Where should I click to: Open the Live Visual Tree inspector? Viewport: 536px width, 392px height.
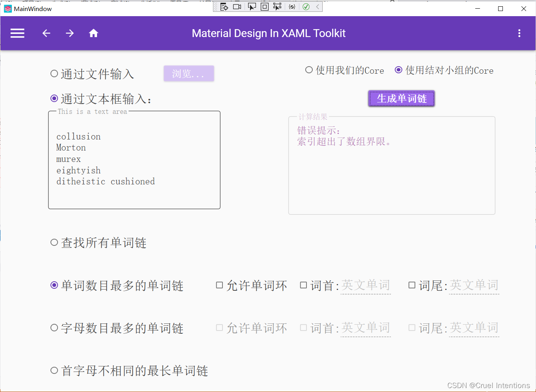pyautogui.click(x=224, y=6)
